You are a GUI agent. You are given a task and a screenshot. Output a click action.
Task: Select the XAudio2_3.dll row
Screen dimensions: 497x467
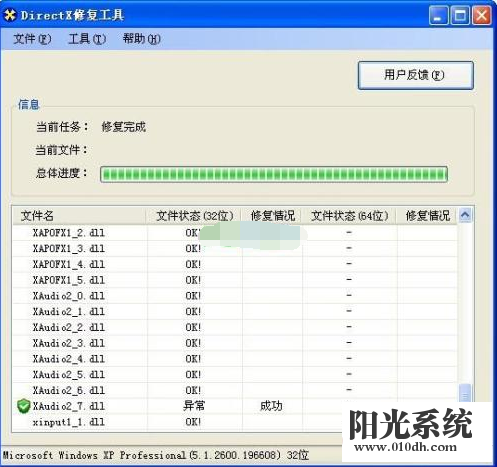tap(235, 343)
